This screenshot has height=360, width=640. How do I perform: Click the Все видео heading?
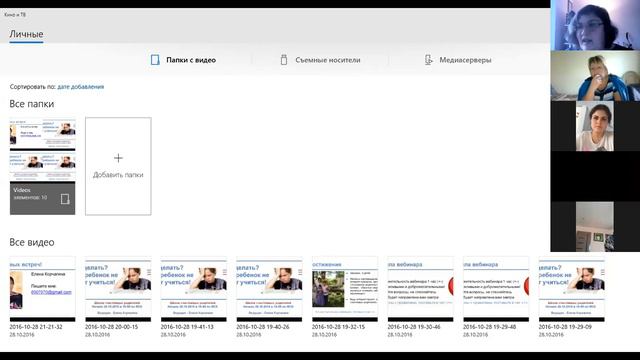pyautogui.click(x=31, y=242)
